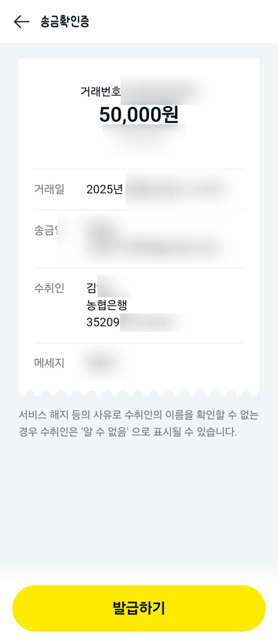Tap the receipt card's scalloped bottom edge
The height and width of the screenshot is (644, 278).
point(139,393)
